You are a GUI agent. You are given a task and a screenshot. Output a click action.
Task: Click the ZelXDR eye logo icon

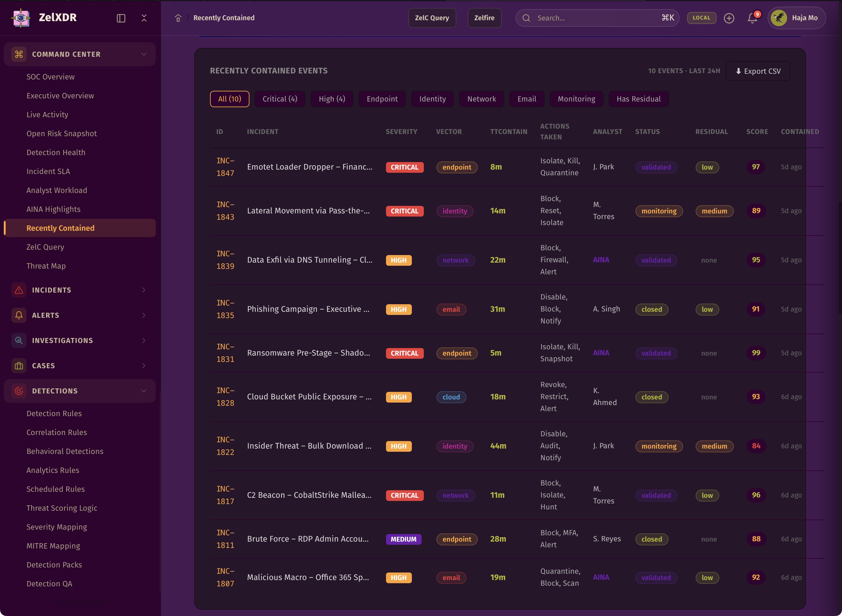tap(21, 18)
